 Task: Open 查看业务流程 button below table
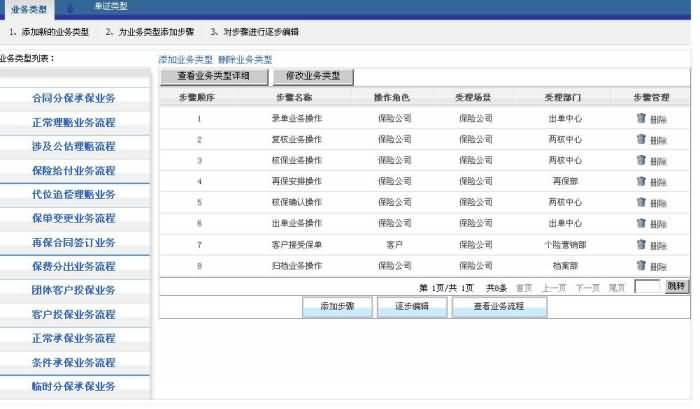coord(498,308)
